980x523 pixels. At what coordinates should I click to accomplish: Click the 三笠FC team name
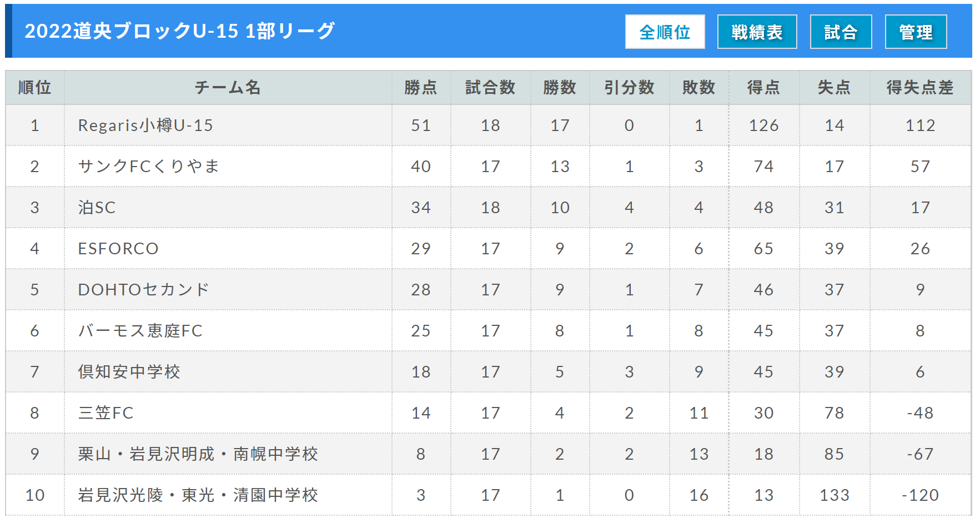(105, 413)
